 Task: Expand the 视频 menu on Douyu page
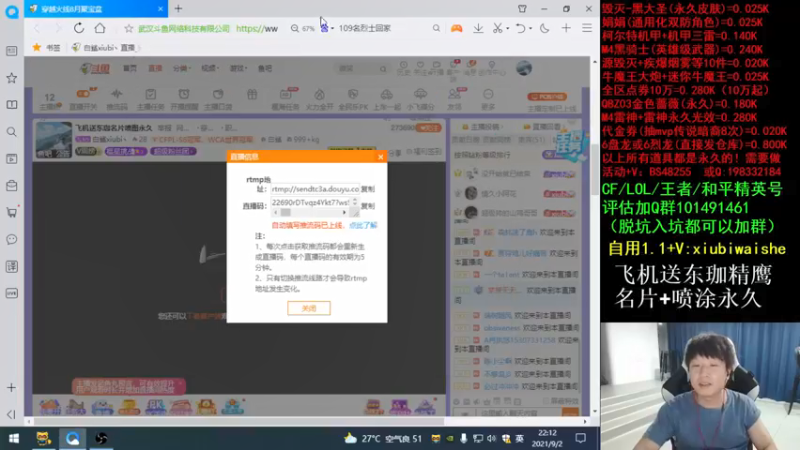pos(210,68)
